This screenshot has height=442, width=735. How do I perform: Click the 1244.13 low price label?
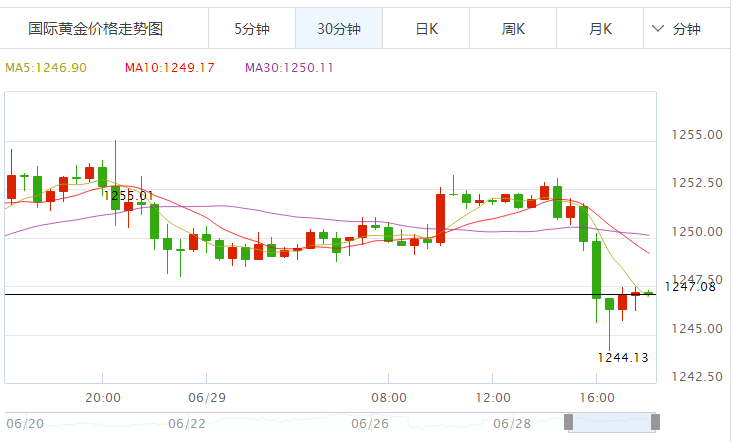pos(623,357)
